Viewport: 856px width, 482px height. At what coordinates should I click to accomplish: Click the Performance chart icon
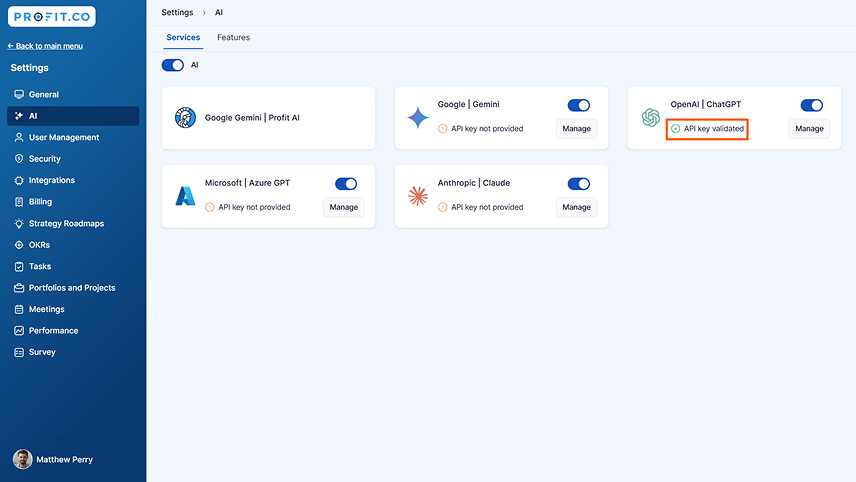19,331
